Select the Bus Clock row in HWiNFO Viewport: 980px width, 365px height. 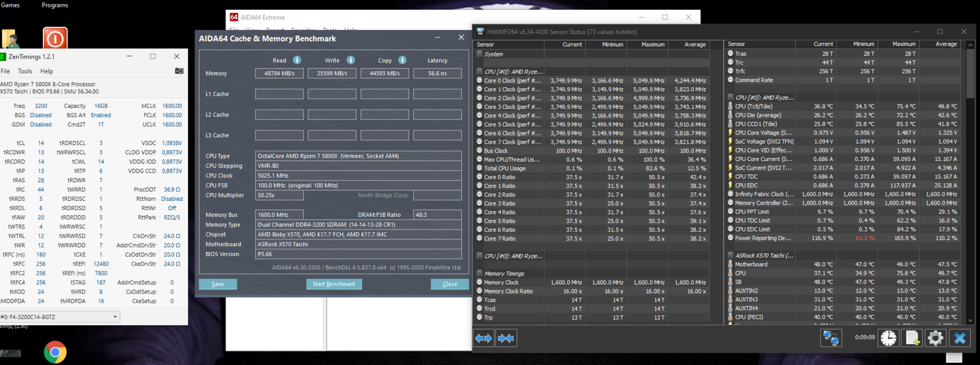pos(592,151)
